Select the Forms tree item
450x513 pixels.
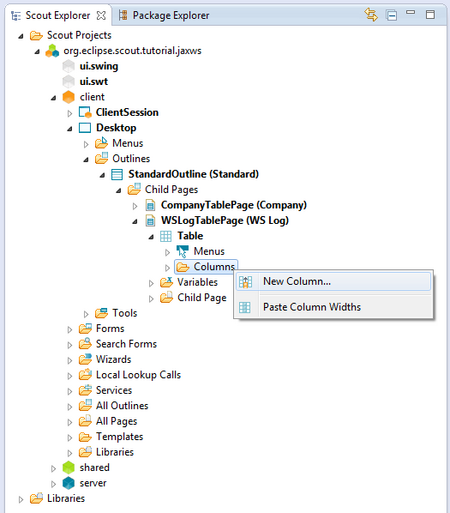110,329
